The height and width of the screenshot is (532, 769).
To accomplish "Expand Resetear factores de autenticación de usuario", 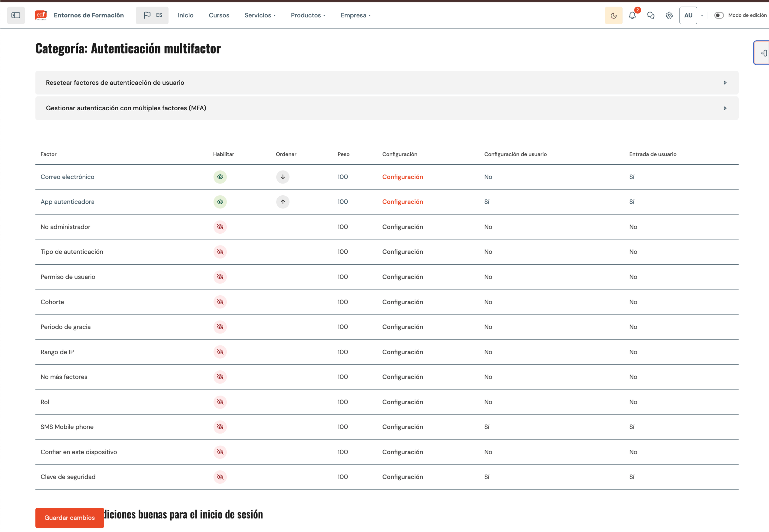I will click(x=387, y=83).
